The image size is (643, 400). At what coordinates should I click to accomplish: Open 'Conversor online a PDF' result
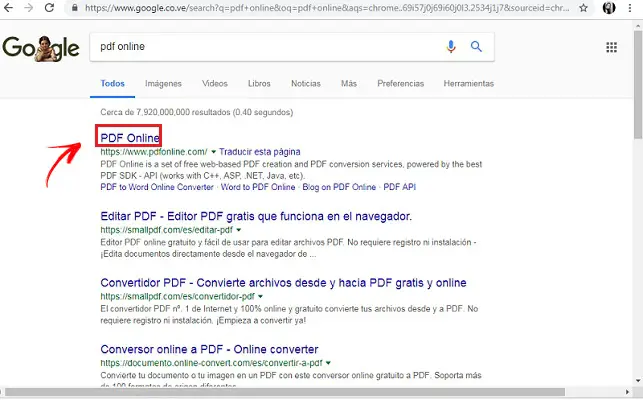click(209, 349)
